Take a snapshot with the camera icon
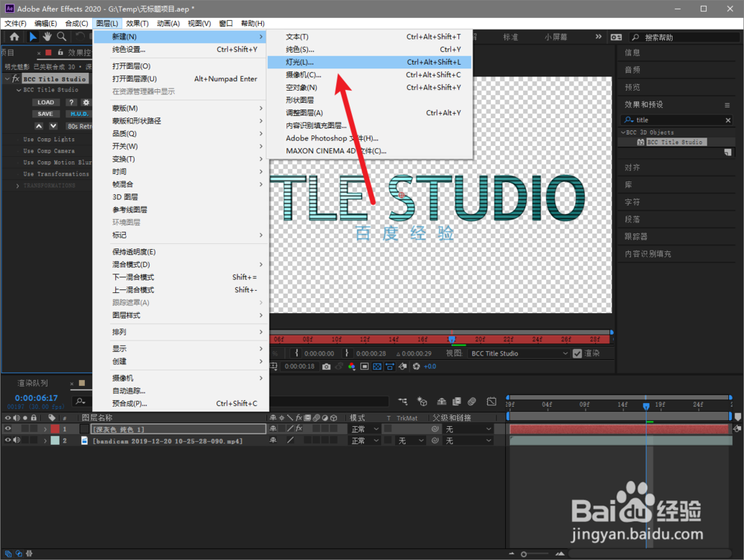This screenshot has height=560, width=744. tap(326, 367)
